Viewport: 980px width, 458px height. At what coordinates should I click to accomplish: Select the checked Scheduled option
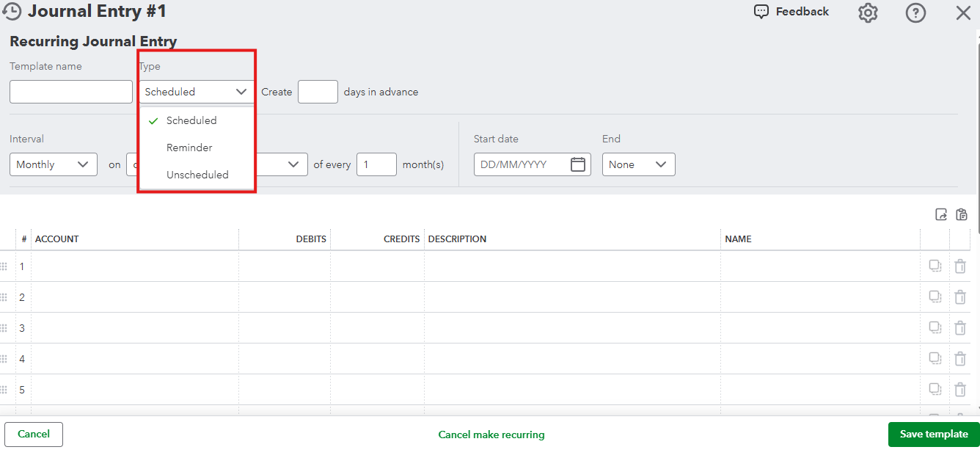191,120
